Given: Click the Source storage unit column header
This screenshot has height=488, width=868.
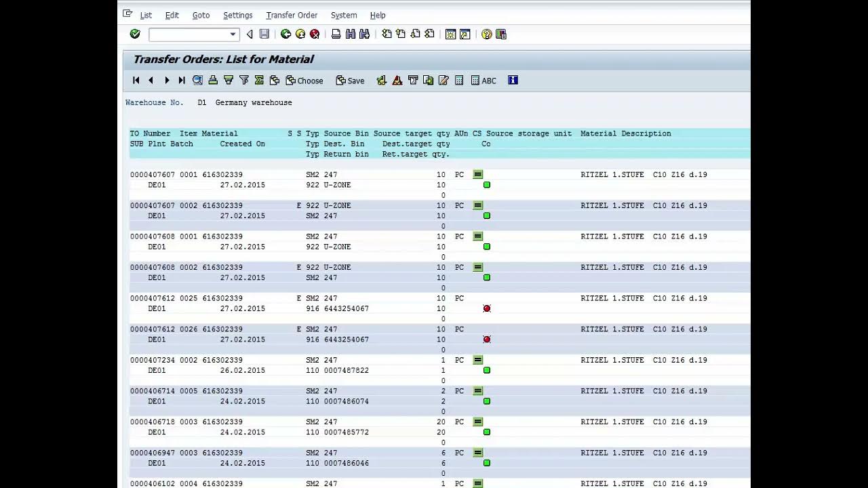Looking at the screenshot, I should (x=529, y=134).
